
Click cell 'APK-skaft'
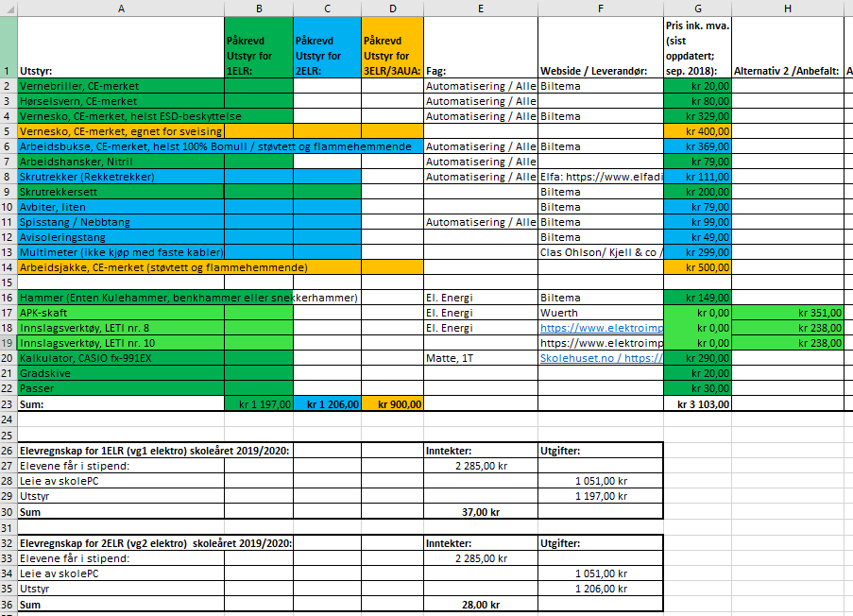click(121, 313)
